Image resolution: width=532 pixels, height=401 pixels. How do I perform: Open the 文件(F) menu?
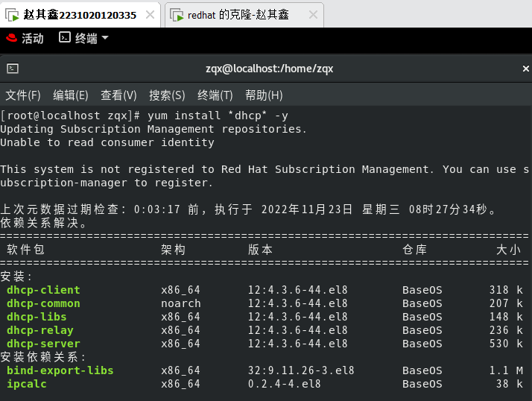pyautogui.click(x=23, y=95)
